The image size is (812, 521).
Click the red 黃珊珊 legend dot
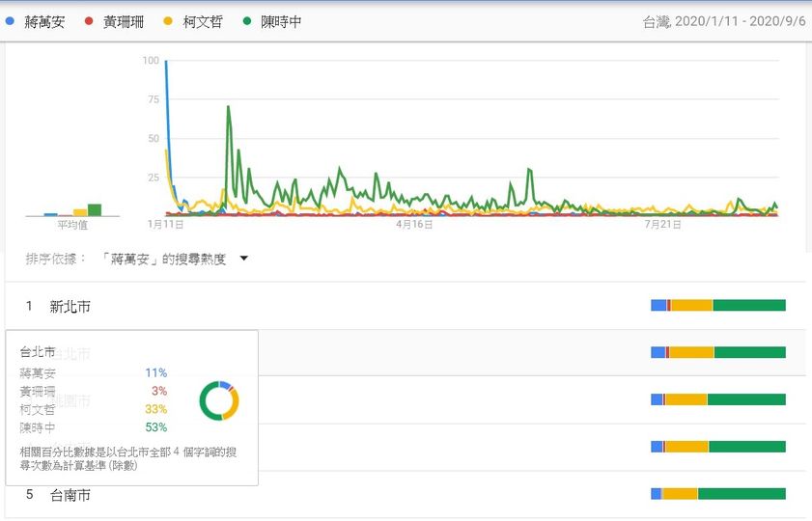click(x=89, y=21)
